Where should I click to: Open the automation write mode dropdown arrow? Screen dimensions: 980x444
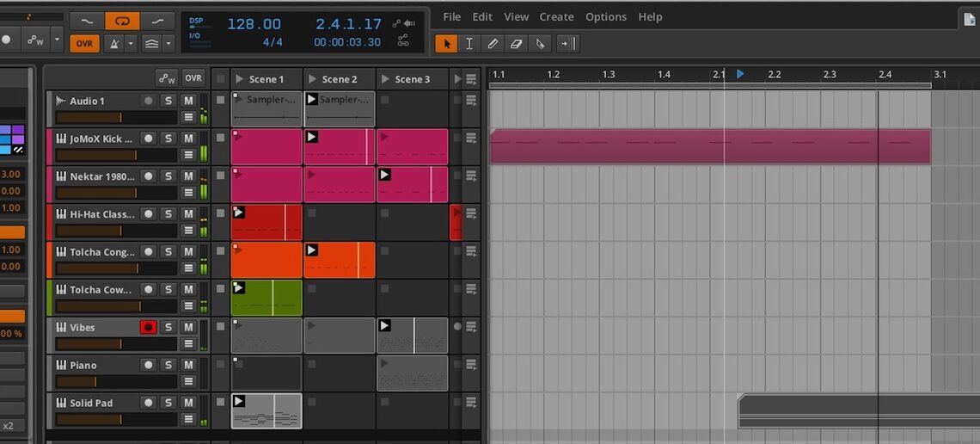point(57,40)
